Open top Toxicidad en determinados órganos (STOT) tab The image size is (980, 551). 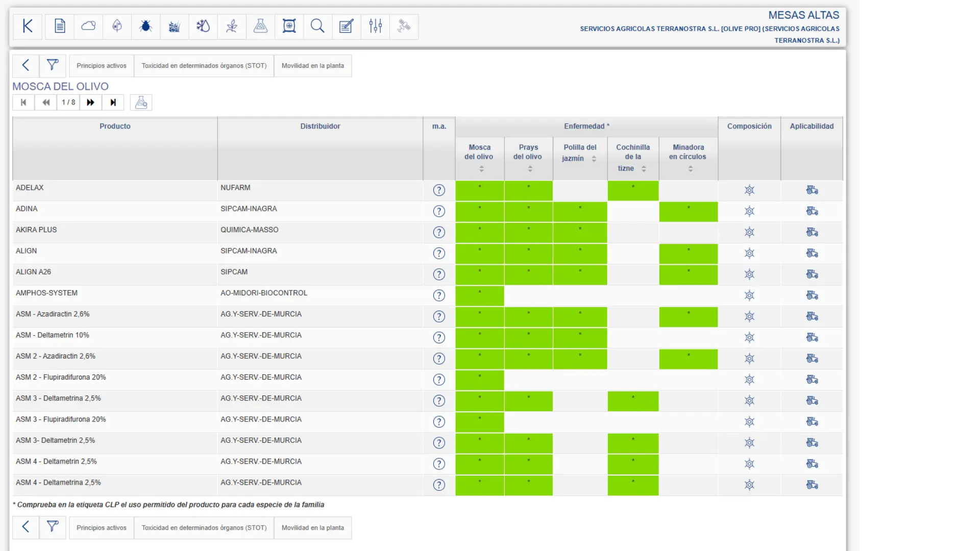click(204, 66)
